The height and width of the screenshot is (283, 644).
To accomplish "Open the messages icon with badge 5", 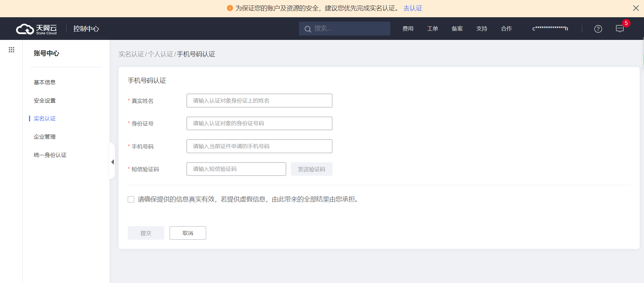I will 620,29.
